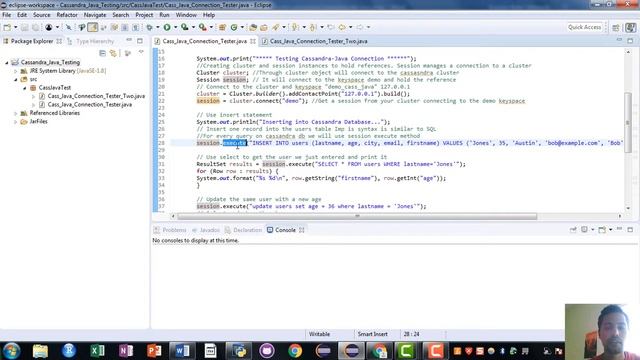
Task: Click the Previous Annotation toolbar icon
Action: click(313, 27)
